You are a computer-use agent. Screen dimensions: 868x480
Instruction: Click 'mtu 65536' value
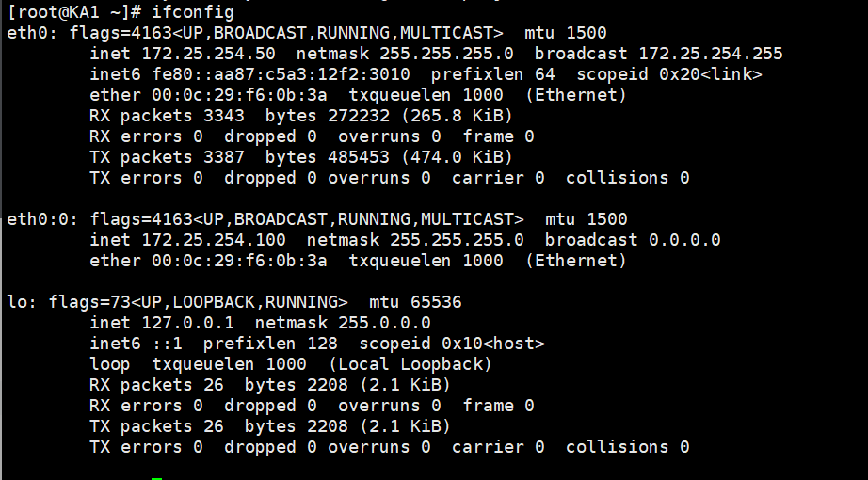point(415,302)
